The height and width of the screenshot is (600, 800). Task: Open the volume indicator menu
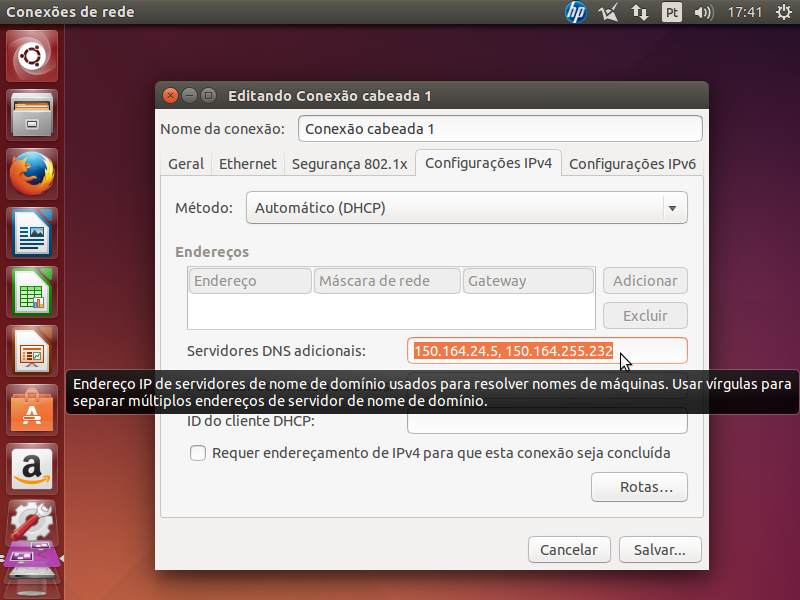[x=703, y=13]
